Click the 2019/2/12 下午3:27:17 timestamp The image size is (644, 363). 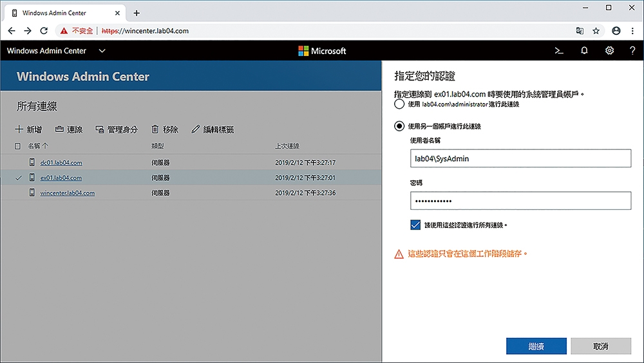[305, 163]
